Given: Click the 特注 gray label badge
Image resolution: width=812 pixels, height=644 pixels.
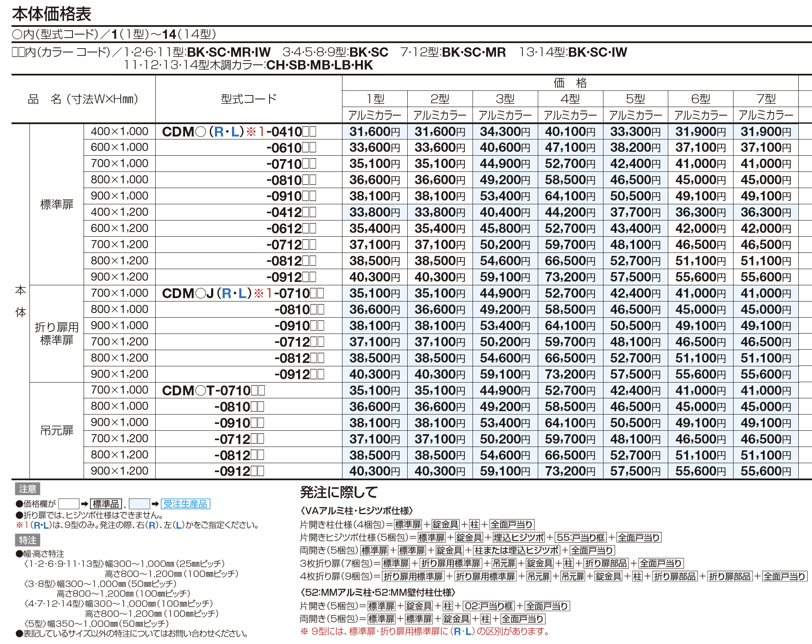Looking at the screenshot, I should (28, 540).
